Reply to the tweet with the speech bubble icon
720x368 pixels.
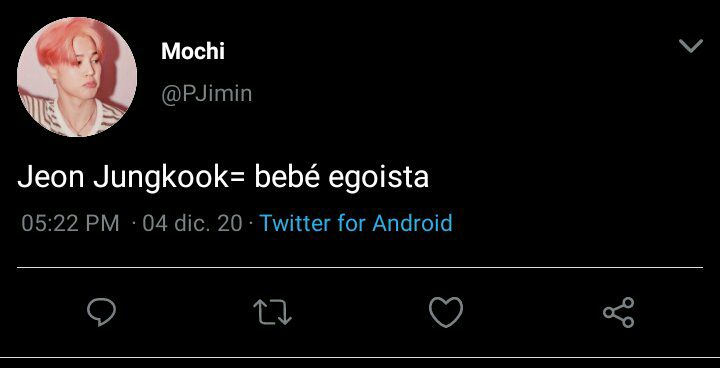(x=101, y=312)
